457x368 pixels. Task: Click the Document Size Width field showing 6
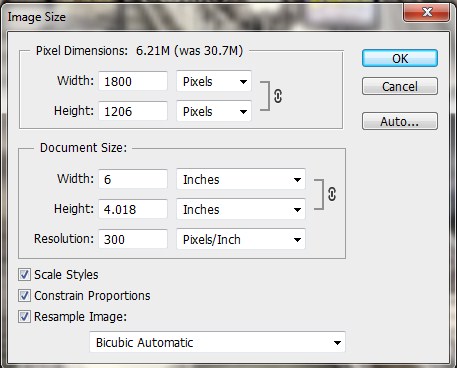click(133, 179)
